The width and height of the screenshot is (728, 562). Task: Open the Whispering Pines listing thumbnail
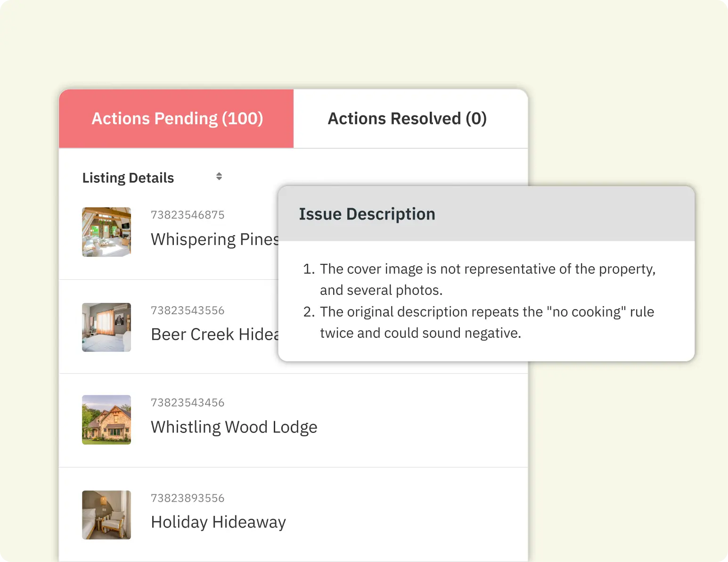[x=106, y=231]
